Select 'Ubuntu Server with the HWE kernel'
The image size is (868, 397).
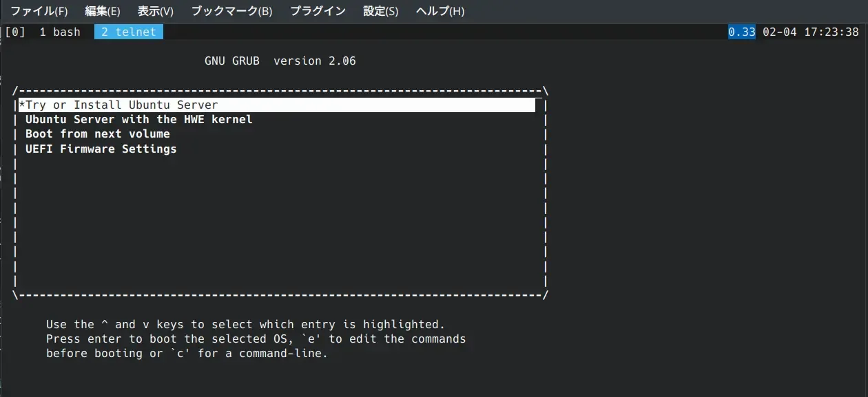pyautogui.click(x=138, y=119)
